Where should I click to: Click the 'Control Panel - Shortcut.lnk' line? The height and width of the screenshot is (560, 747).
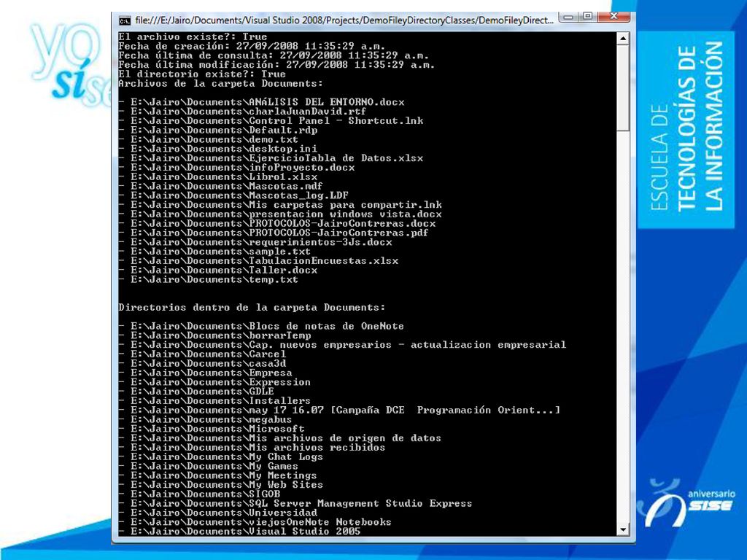click(271, 121)
